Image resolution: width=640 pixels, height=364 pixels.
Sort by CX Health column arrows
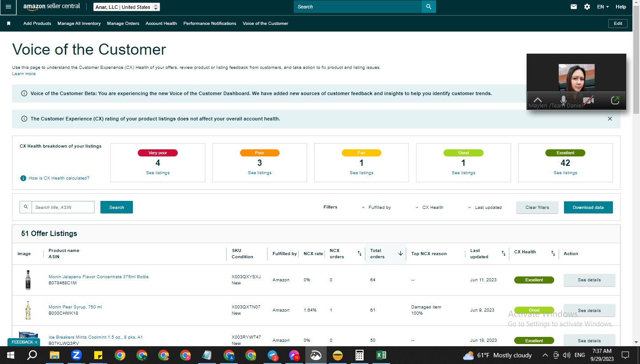553,253
